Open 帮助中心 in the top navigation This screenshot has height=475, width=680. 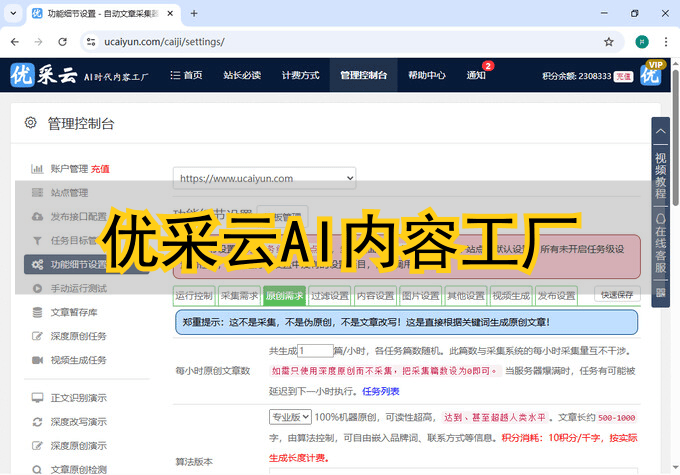point(427,76)
